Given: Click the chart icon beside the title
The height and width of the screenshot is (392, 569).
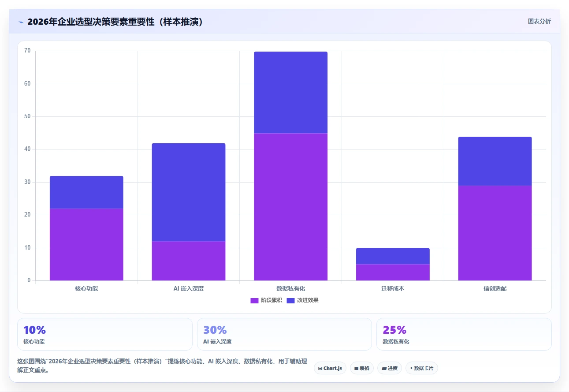Looking at the screenshot, I should pyautogui.click(x=21, y=22).
